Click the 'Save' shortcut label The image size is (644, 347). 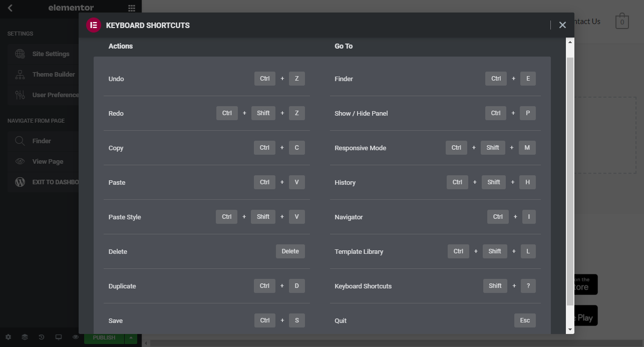click(116, 320)
